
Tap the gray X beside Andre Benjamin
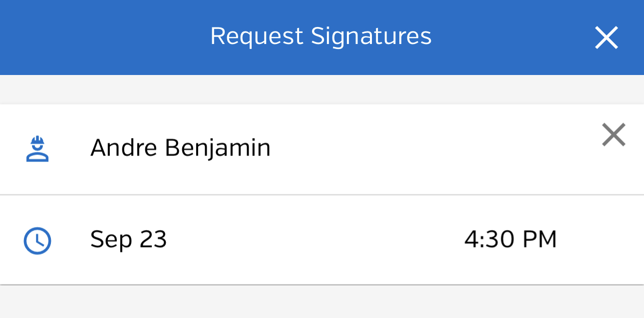(x=614, y=135)
